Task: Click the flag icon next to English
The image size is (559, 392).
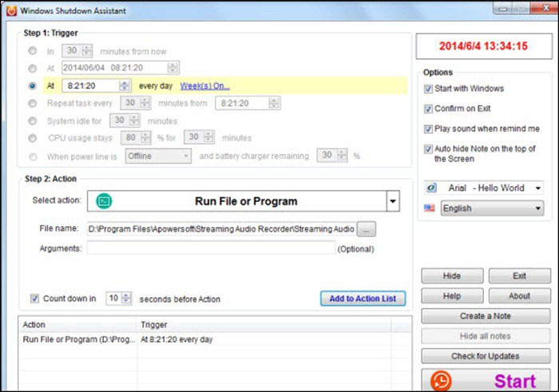Action: (x=430, y=208)
